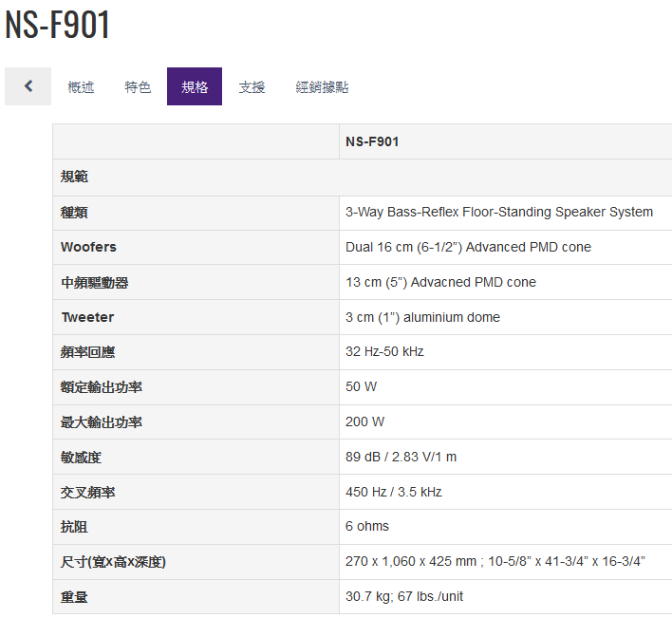Click the back chevron arrow button
The width and height of the screenshot is (672, 618).
coord(28,86)
